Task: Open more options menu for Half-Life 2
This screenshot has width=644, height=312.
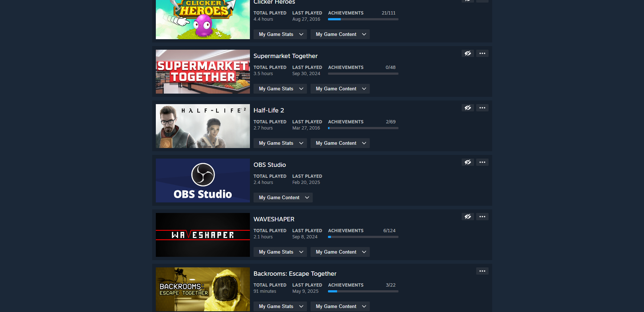Action: [x=482, y=108]
